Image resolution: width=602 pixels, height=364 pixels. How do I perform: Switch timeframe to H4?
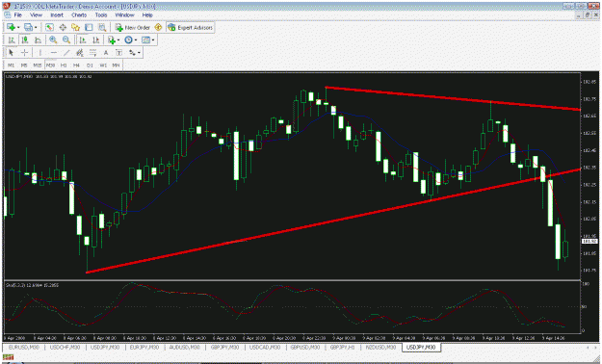[77, 65]
